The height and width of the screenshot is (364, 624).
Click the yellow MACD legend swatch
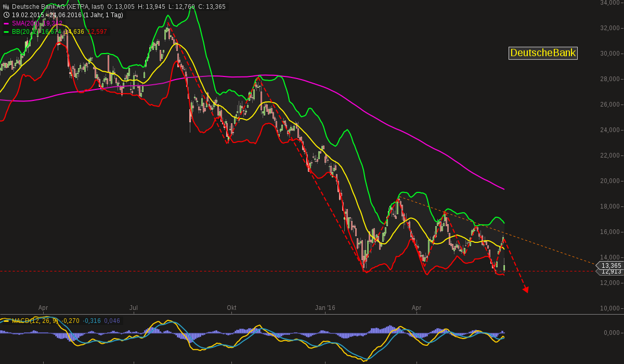point(6,321)
